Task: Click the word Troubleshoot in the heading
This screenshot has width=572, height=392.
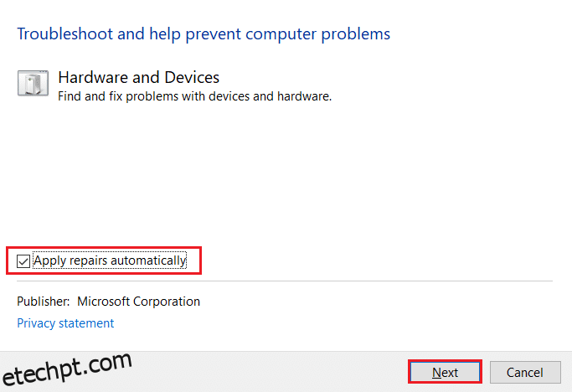Action: [x=65, y=34]
